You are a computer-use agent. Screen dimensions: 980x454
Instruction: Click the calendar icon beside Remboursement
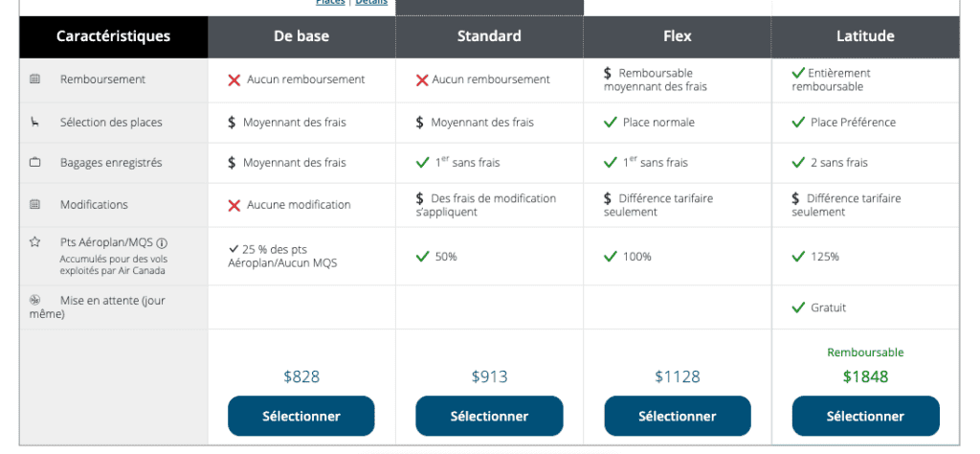pyautogui.click(x=35, y=79)
